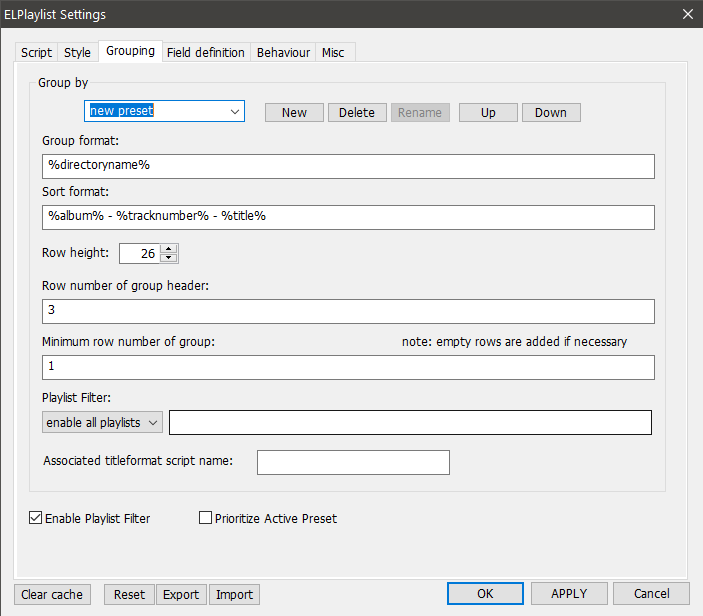This screenshot has width=703, height=616.
Task: Click Clear cache button
Action: (52, 594)
